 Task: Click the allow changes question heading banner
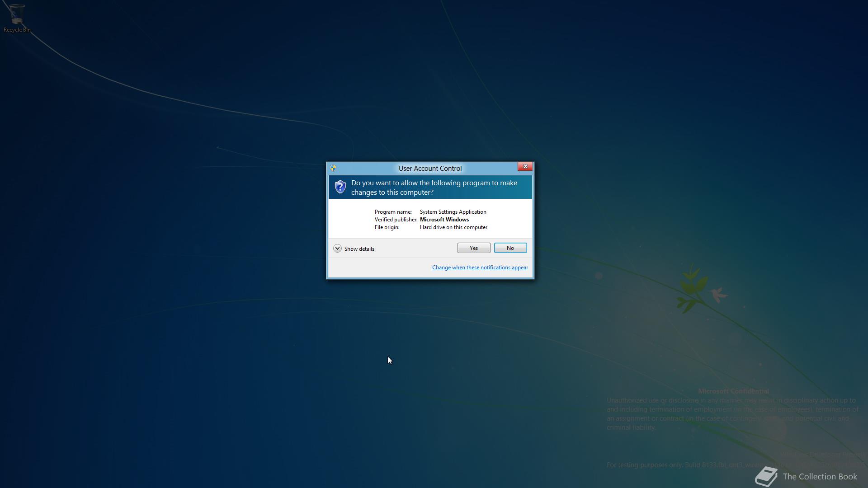(x=434, y=188)
